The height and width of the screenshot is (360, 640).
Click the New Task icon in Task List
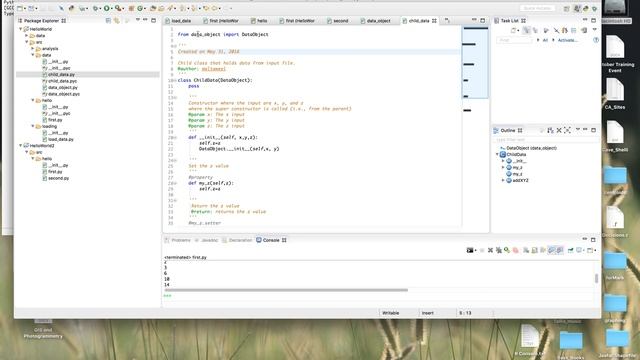pyautogui.click(x=514, y=30)
